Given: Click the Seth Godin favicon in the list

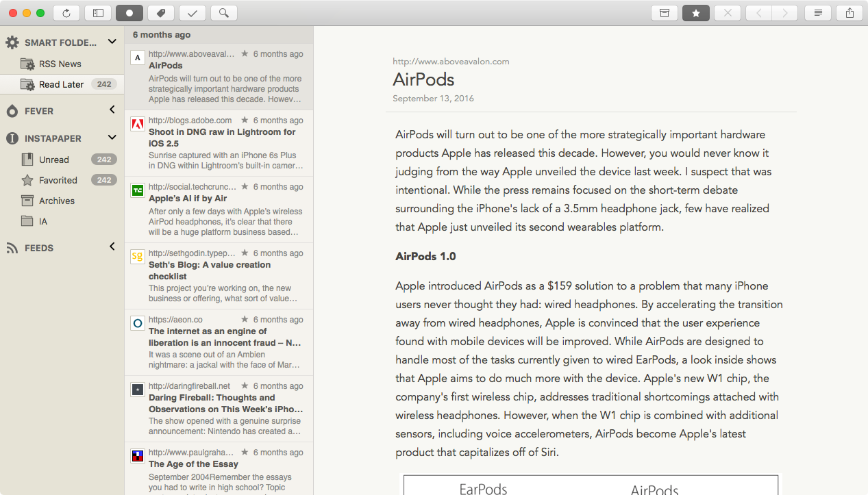Looking at the screenshot, I should pyautogui.click(x=138, y=257).
